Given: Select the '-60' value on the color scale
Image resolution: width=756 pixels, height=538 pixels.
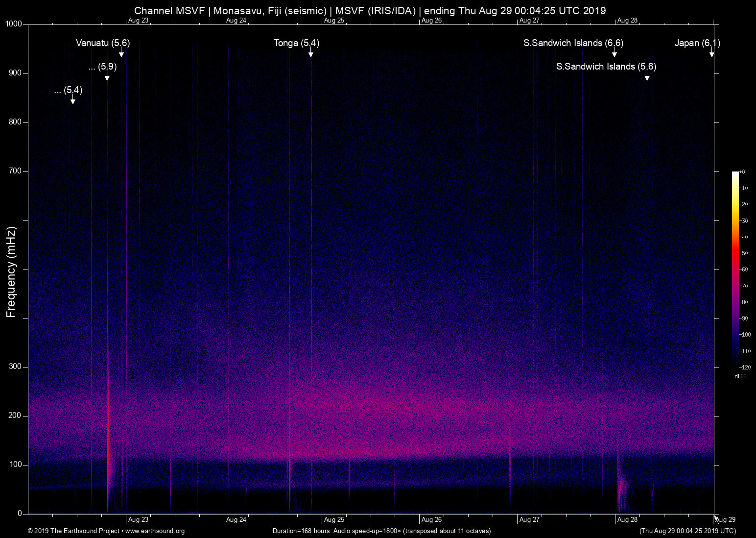Looking at the screenshot, I should [744, 269].
